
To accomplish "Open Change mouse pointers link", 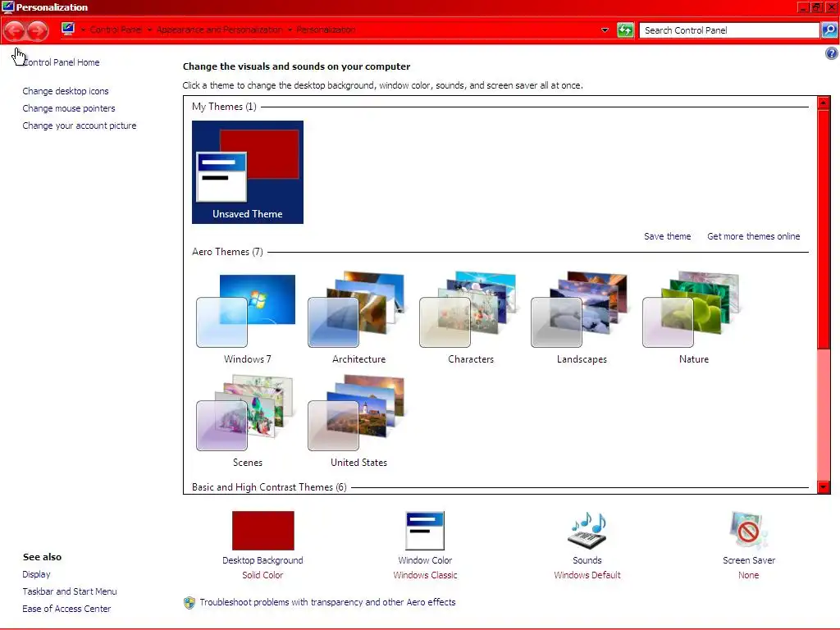I will pyautogui.click(x=69, y=108).
